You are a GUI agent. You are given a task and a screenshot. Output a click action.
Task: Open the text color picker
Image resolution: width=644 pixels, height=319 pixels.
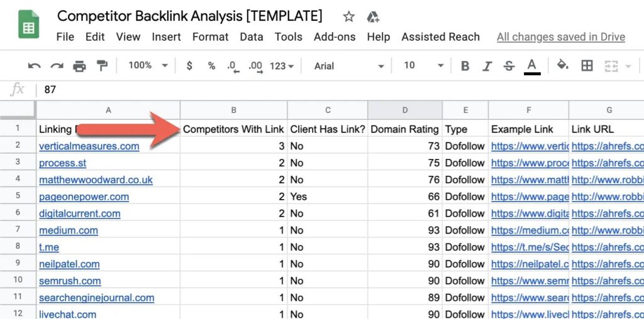click(x=532, y=67)
